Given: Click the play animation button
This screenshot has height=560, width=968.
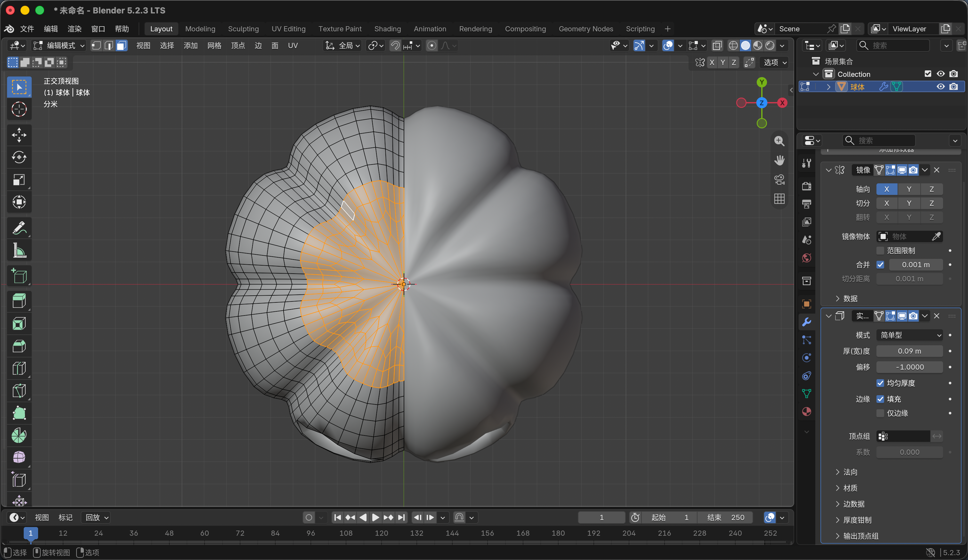Looking at the screenshot, I should [375, 517].
